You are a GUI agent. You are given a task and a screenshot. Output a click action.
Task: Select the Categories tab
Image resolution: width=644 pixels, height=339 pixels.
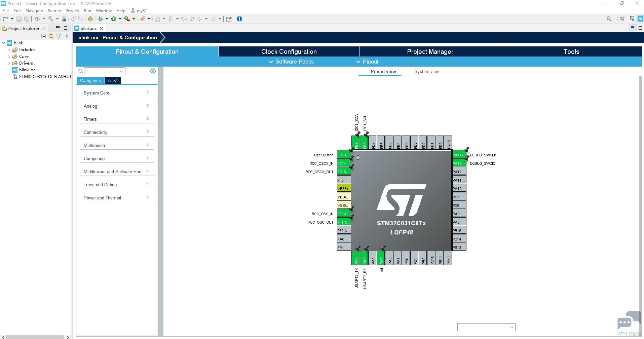click(x=90, y=80)
